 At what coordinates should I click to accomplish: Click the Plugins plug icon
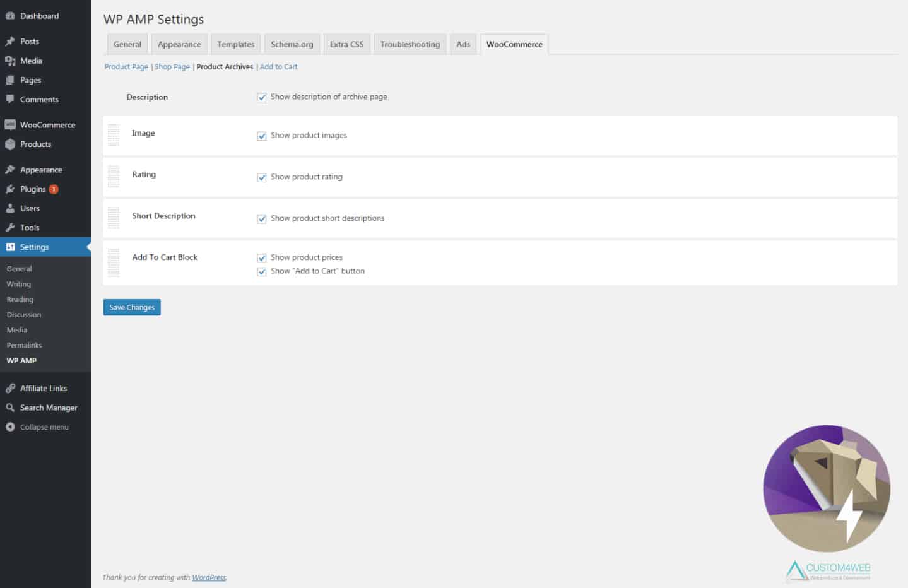click(x=10, y=189)
